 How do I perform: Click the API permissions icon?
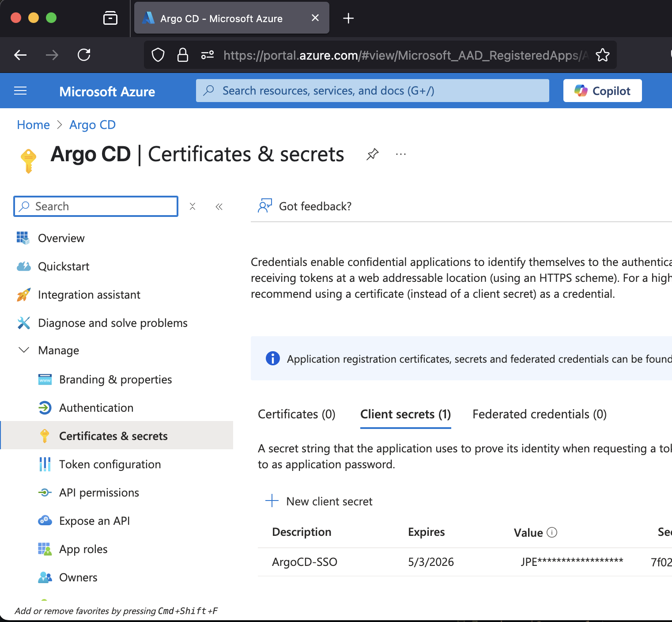point(45,493)
